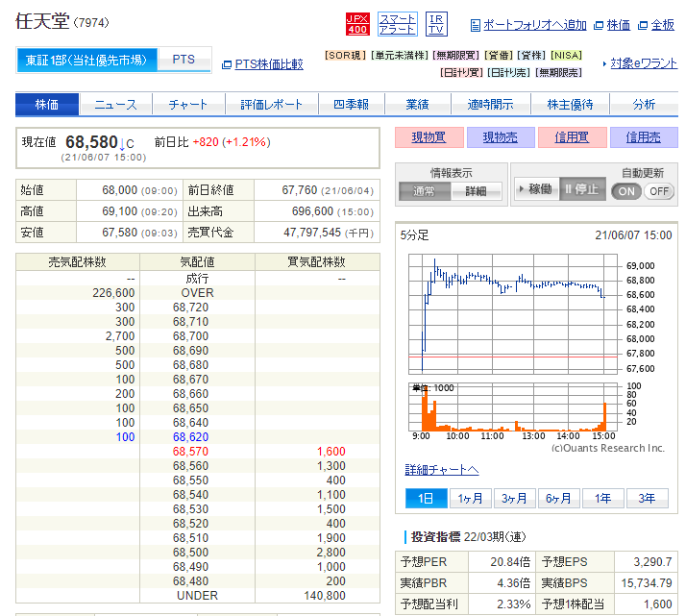686x616 pixels.
Task: Turn auto-update OFF
Action: [659, 191]
